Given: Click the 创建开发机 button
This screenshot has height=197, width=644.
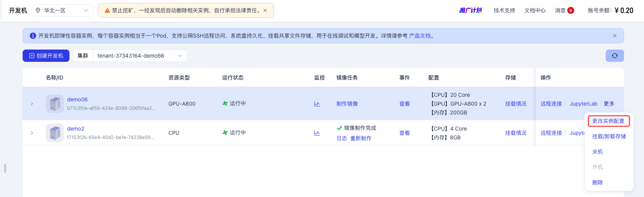Looking at the screenshot, I should coord(46,56).
